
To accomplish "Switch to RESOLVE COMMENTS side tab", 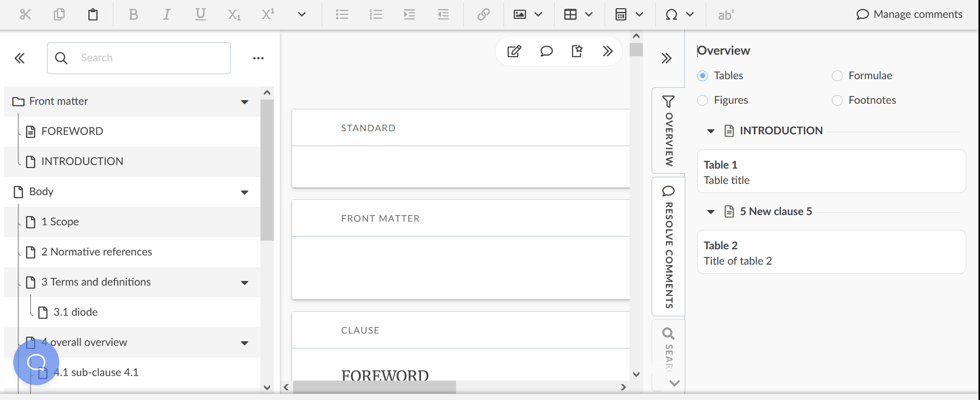I will 668,247.
